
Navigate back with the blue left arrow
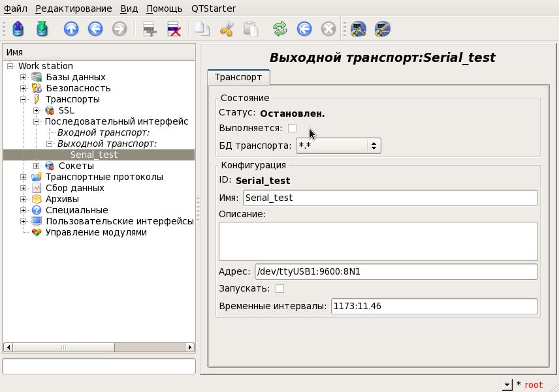tap(95, 29)
